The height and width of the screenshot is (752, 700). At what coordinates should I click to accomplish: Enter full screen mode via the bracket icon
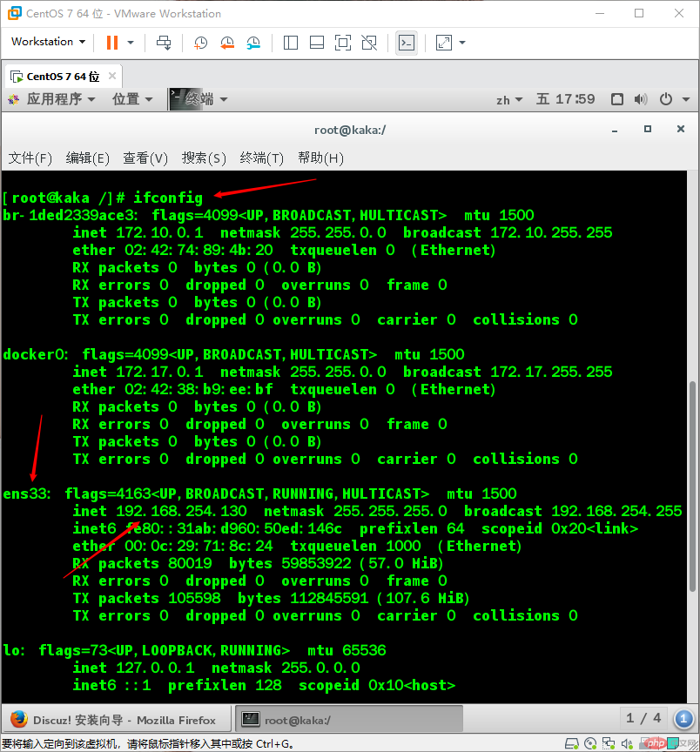(342, 42)
